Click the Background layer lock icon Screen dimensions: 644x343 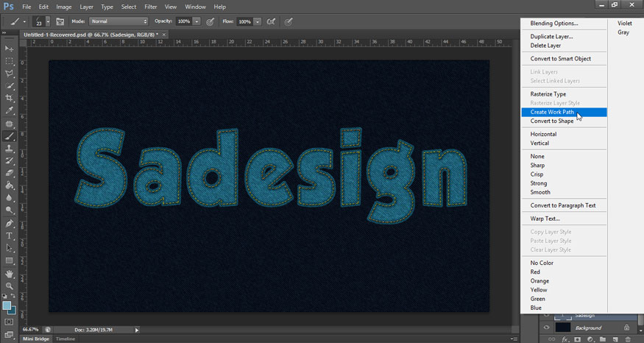pos(626,328)
